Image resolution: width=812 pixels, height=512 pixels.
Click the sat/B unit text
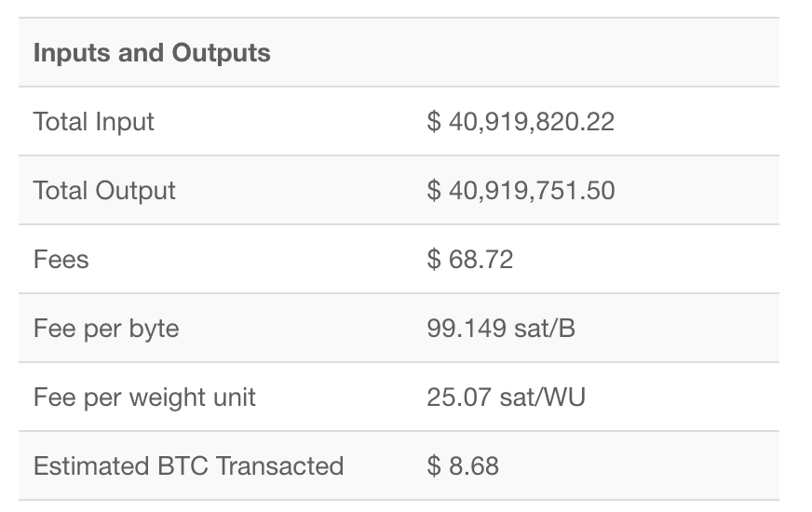click(x=545, y=329)
